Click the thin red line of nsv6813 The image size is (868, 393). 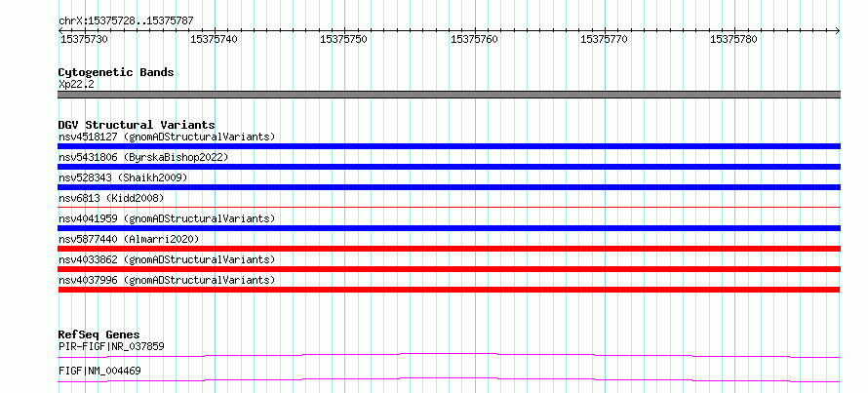(x=449, y=207)
